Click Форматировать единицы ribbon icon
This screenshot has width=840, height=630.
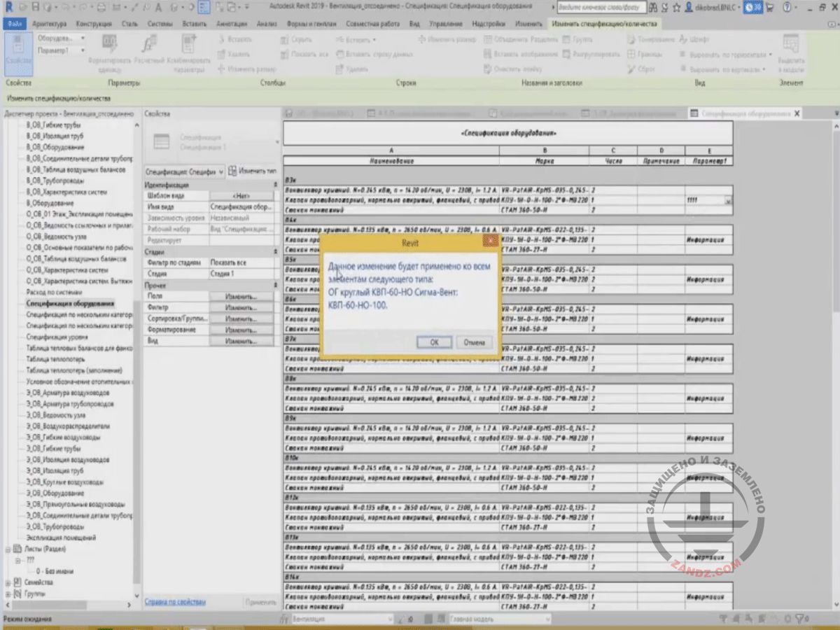(110, 52)
